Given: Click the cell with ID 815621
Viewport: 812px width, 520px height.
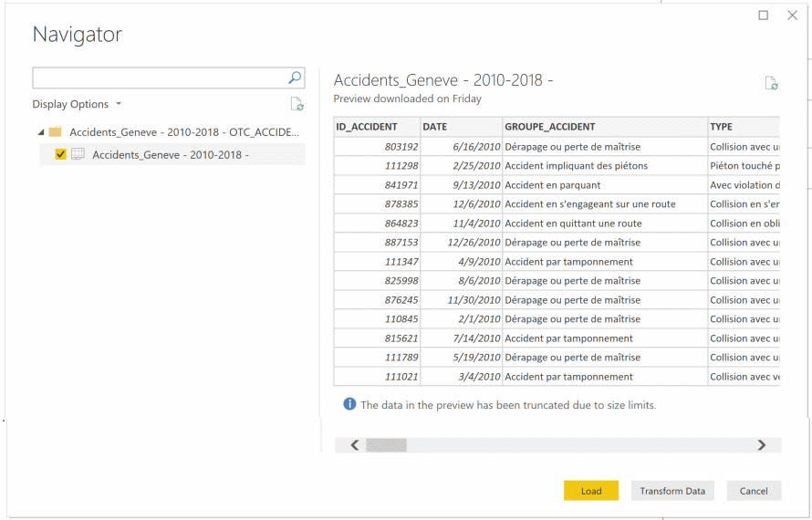Looking at the screenshot, I should tap(377, 338).
